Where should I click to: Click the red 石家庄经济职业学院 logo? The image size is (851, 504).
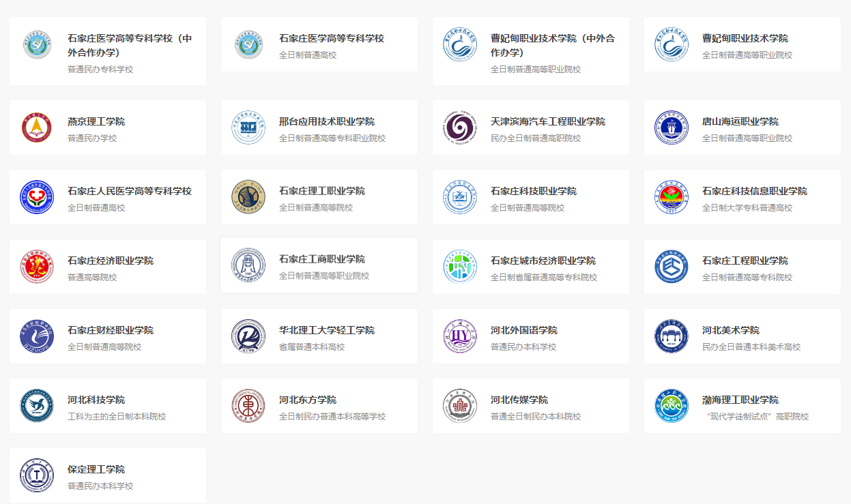click(x=37, y=267)
